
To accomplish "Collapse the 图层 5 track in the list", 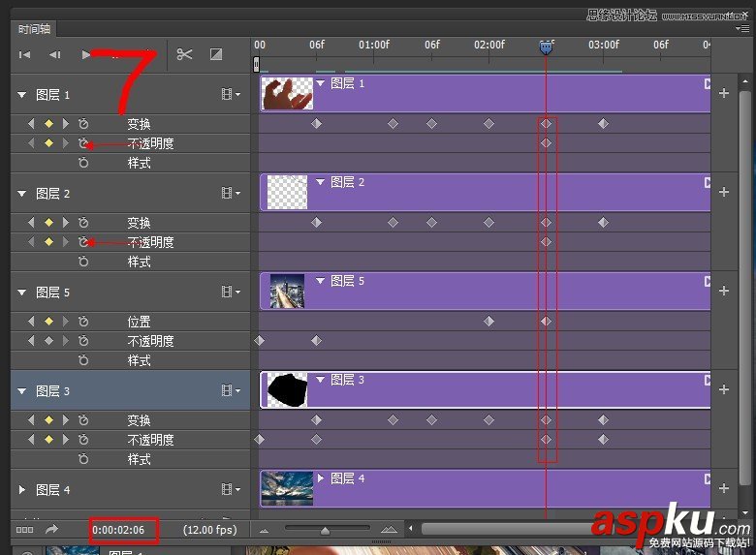I will (21, 293).
